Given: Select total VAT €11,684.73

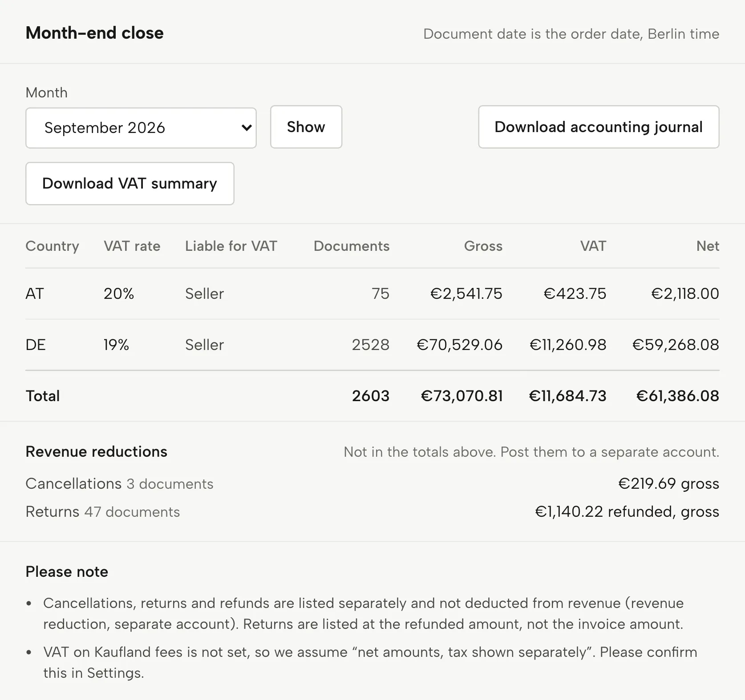Looking at the screenshot, I should (567, 396).
